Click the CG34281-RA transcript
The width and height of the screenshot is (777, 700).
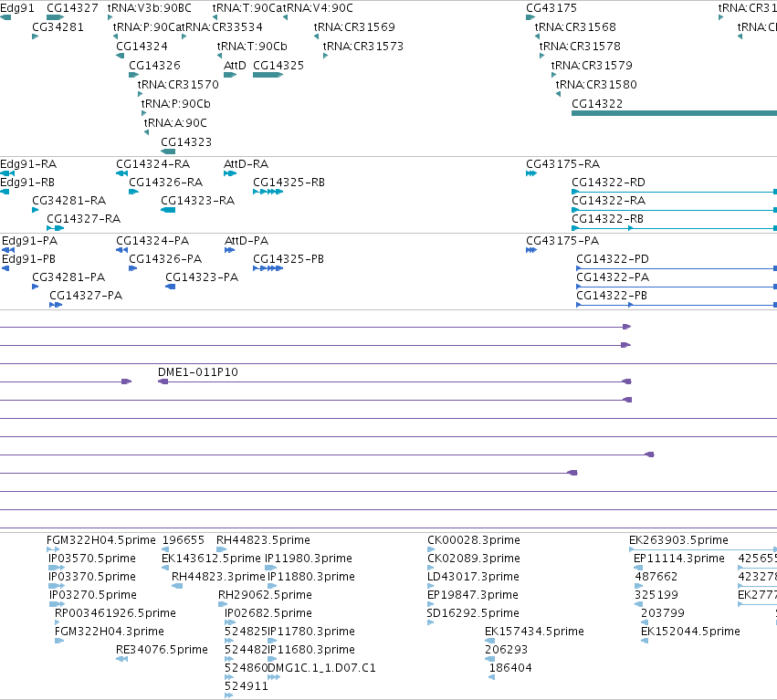pyautogui.click(x=36, y=210)
